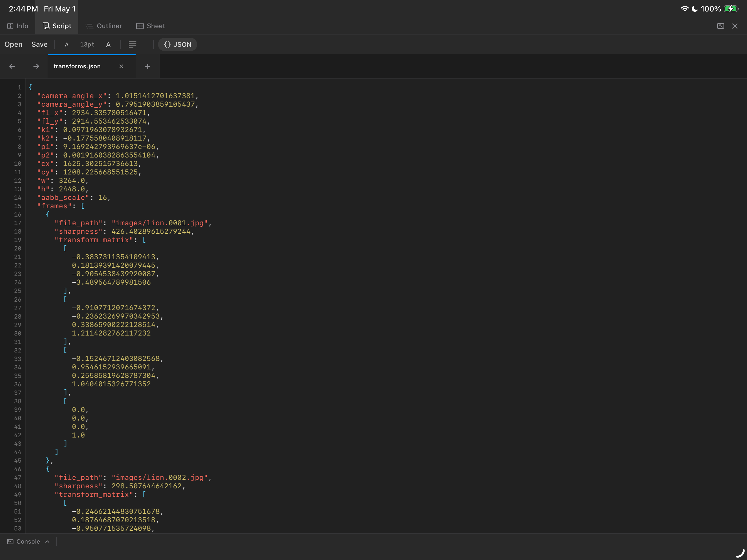Click the "camera_angle_x" key
This screenshot has height=560, width=747.
tap(72, 96)
